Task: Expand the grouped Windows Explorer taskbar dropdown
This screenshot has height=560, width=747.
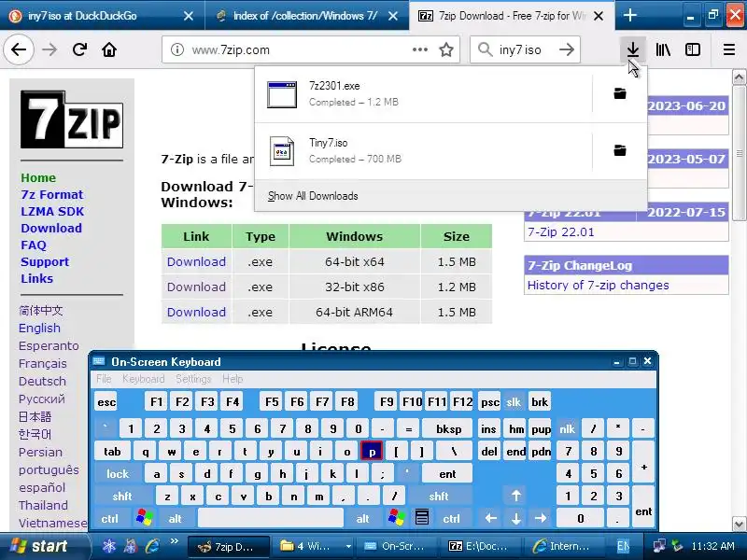Action: [348, 546]
